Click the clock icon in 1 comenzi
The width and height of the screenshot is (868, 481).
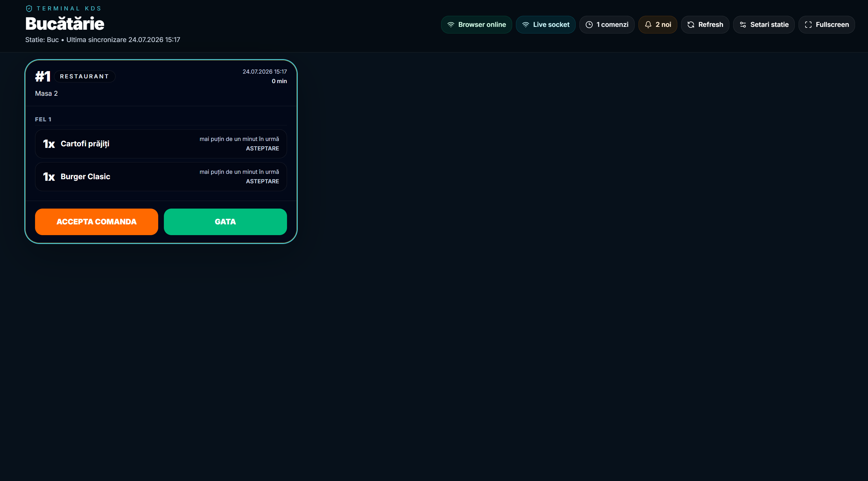589,25
